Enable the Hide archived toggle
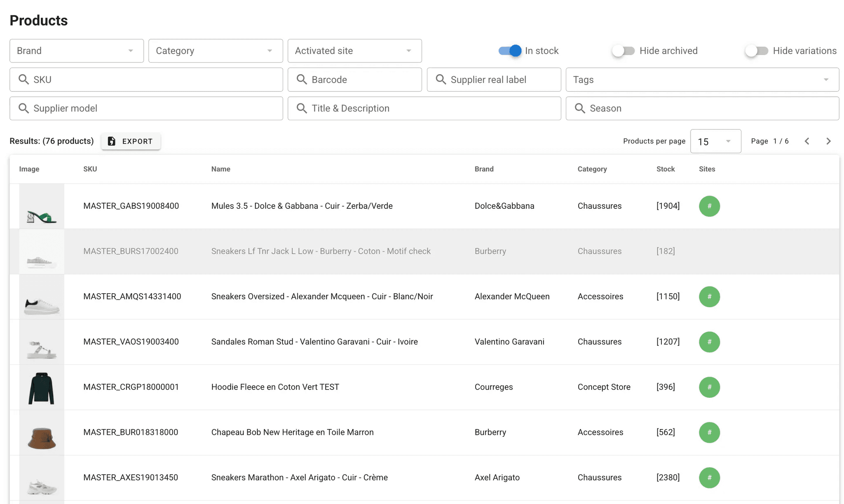844x504 pixels. point(623,51)
